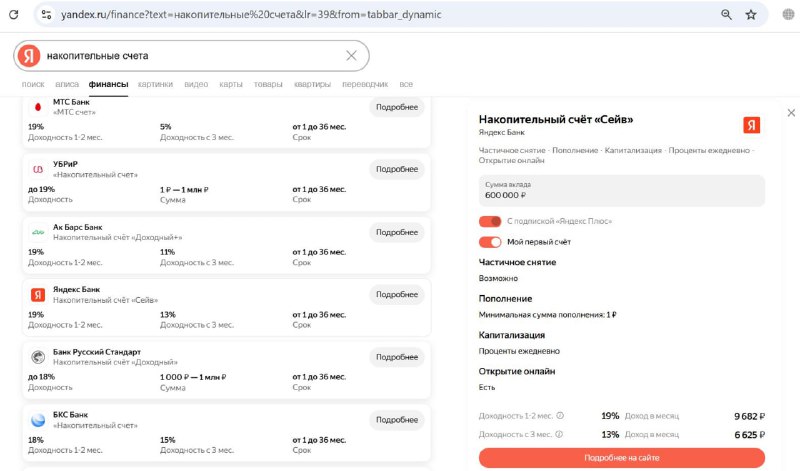Screen dimensions: 800x471
Task: Click the БКС Банк logo
Action: pyautogui.click(x=38, y=420)
